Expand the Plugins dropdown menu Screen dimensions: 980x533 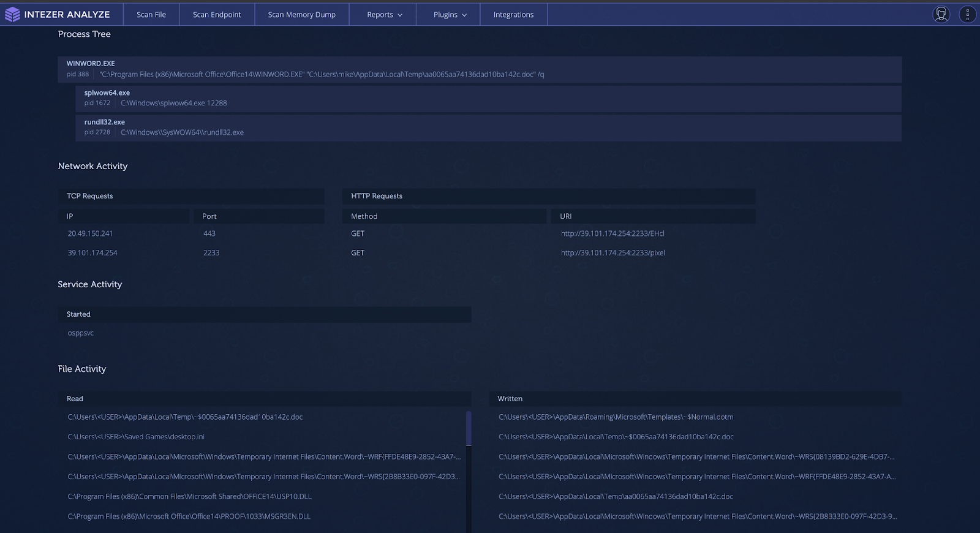[450, 15]
